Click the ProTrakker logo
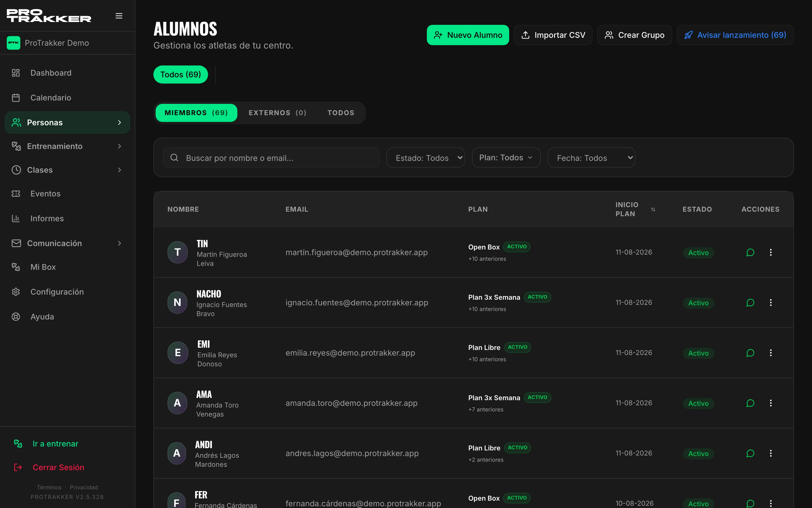 [49, 16]
